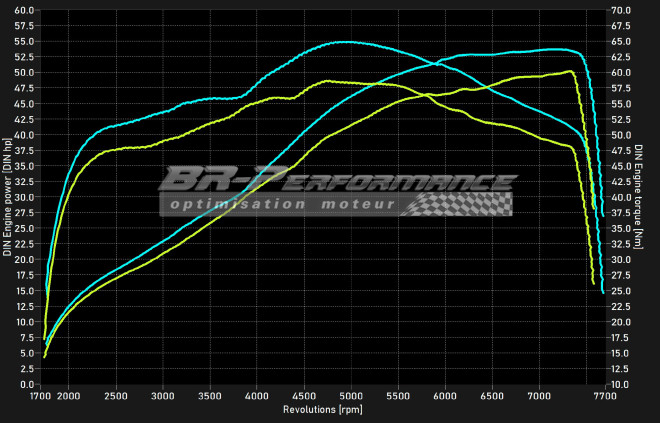Screen dimensions: 660x423
Task: Click the BR-Performance logo watermark
Action: pyautogui.click(x=335, y=181)
